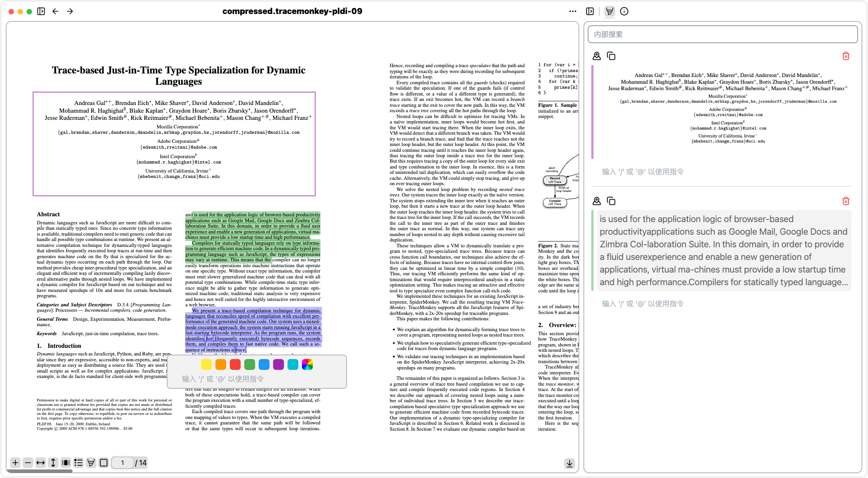Screen dimensions: 868x478
Task: Click the 'Figure 1. Sample' caption
Action: 557,105
